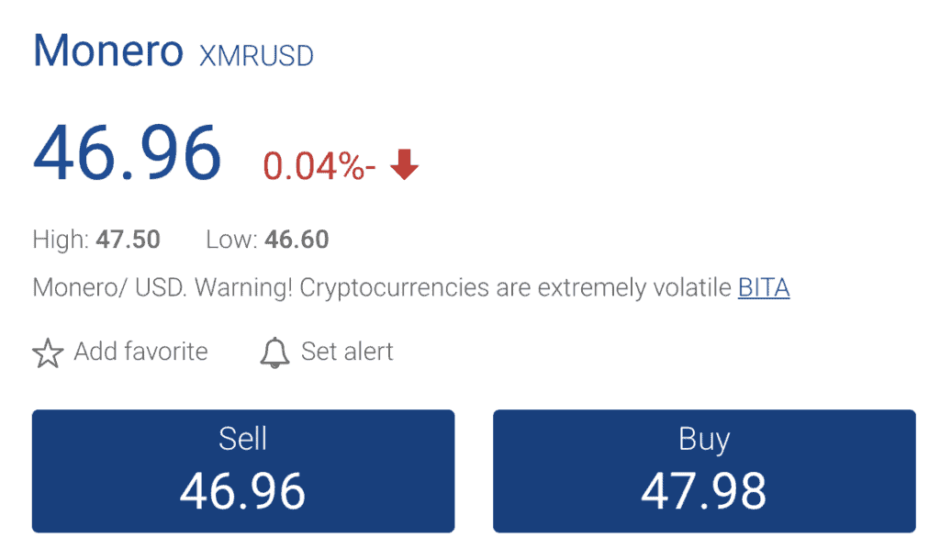The height and width of the screenshot is (560, 940).
Task: Toggle the Add favorite label
Action: click(x=140, y=352)
